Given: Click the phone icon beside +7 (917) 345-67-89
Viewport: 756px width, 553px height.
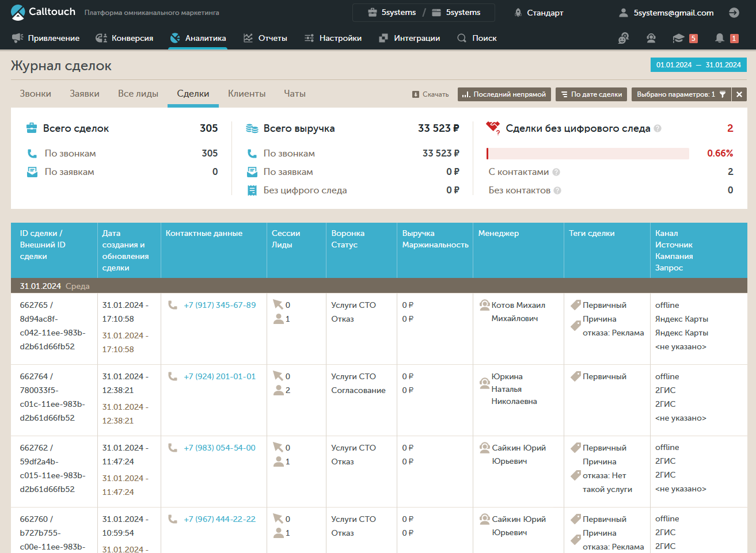Looking at the screenshot, I should pos(173,305).
